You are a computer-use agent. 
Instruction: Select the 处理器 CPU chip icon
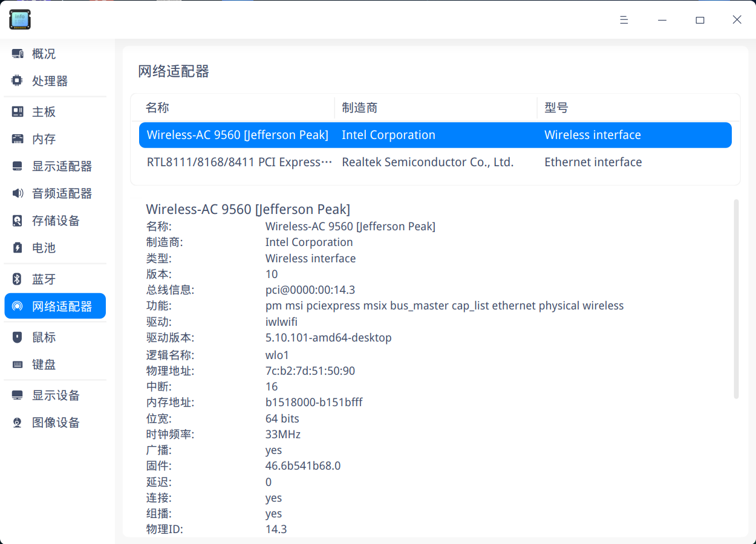[x=18, y=81]
